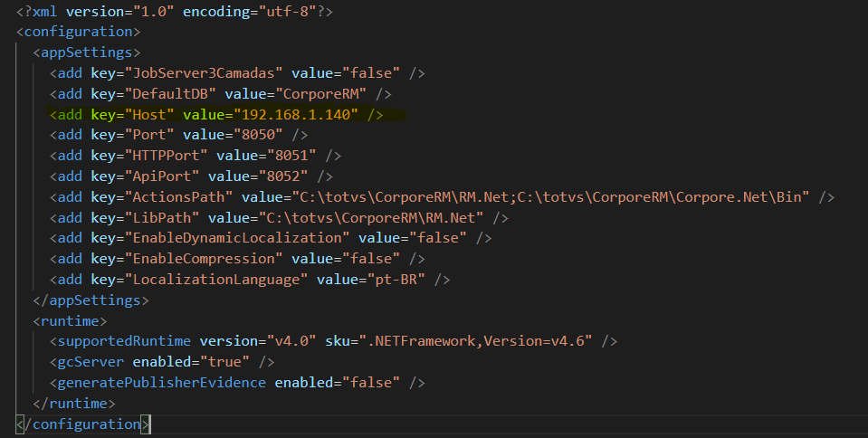Click the generatePublisherEvidence element name
868x438 pixels.
[162, 383]
